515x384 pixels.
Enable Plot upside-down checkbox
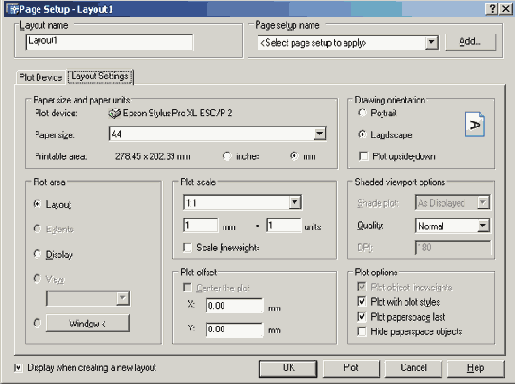point(363,156)
